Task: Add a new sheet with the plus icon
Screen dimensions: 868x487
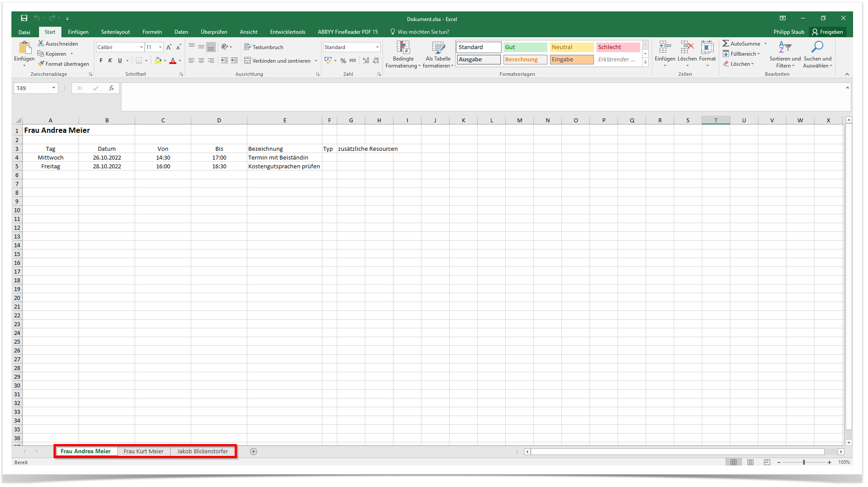Action: tap(254, 451)
